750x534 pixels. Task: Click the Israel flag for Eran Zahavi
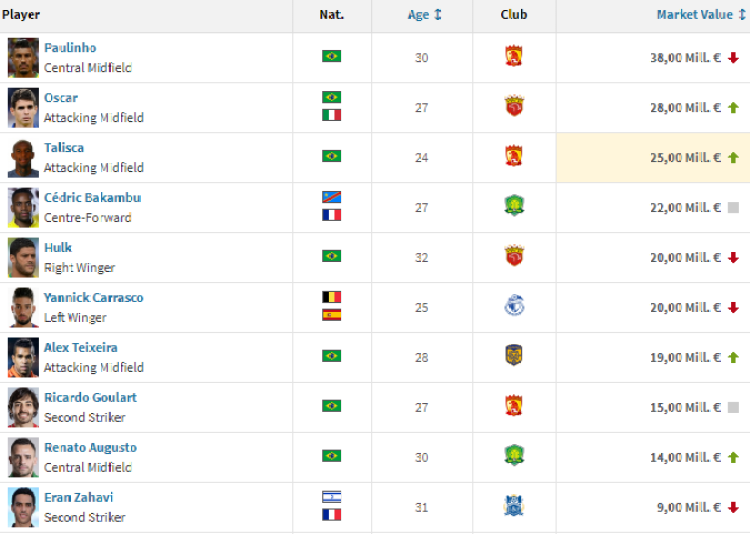pyautogui.click(x=331, y=497)
